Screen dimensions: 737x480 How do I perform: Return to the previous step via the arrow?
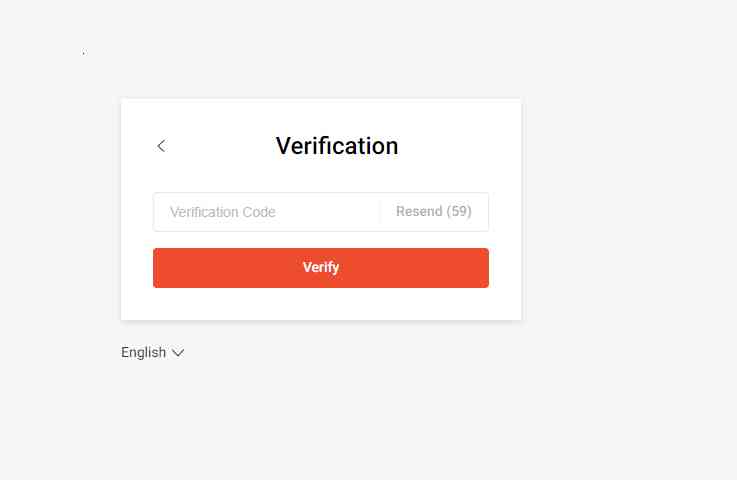click(x=161, y=146)
